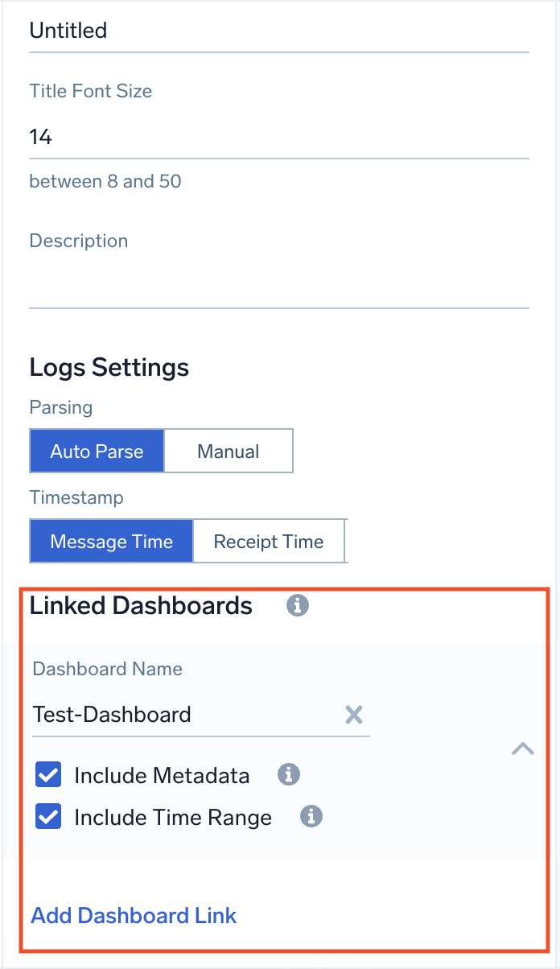Click the Logs Settings section heading
The height and width of the screenshot is (969, 560).
click(x=109, y=367)
